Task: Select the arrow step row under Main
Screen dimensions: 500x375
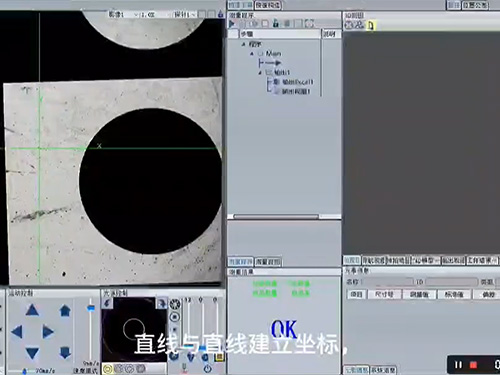Action: (x=270, y=63)
